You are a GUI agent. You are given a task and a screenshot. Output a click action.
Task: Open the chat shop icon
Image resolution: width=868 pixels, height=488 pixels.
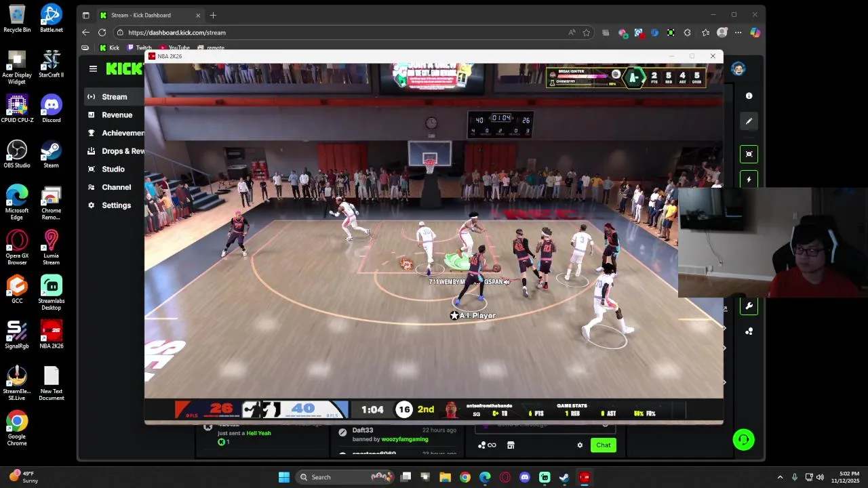[x=511, y=445]
